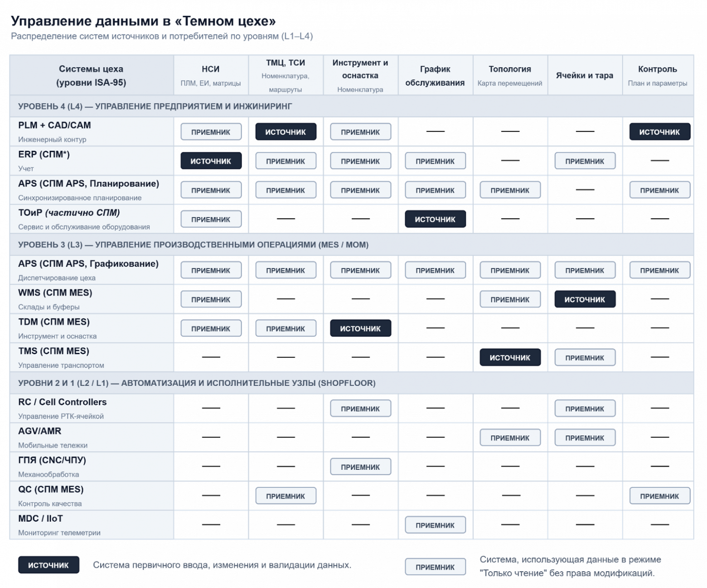Click the НСИ column header
707x588 pixels.
coord(211,75)
